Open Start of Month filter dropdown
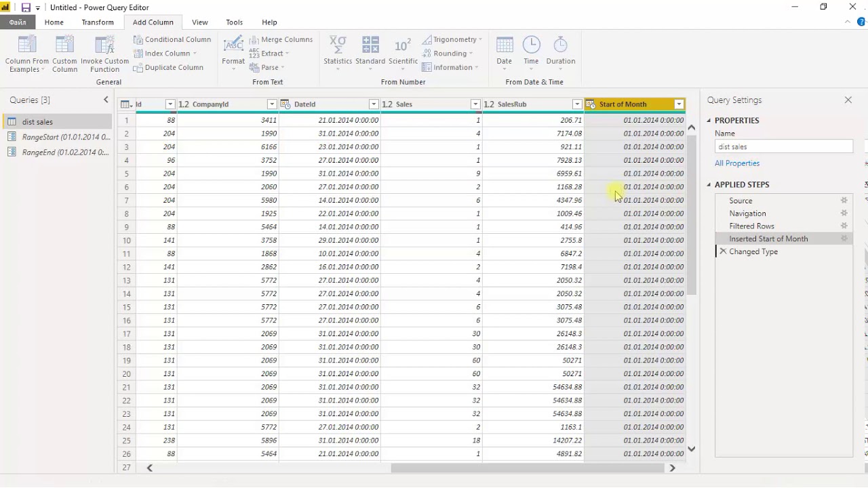Screen dimensions: 868x488 [679, 104]
